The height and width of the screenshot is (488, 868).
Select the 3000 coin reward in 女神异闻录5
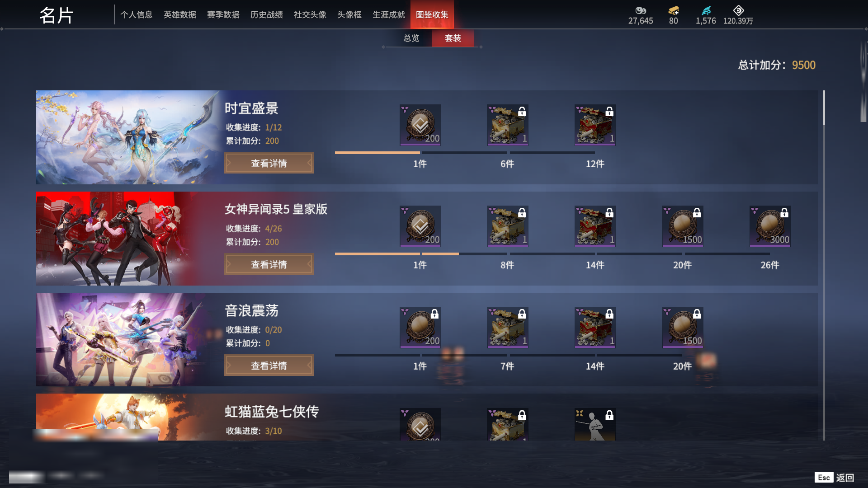[x=770, y=226]
